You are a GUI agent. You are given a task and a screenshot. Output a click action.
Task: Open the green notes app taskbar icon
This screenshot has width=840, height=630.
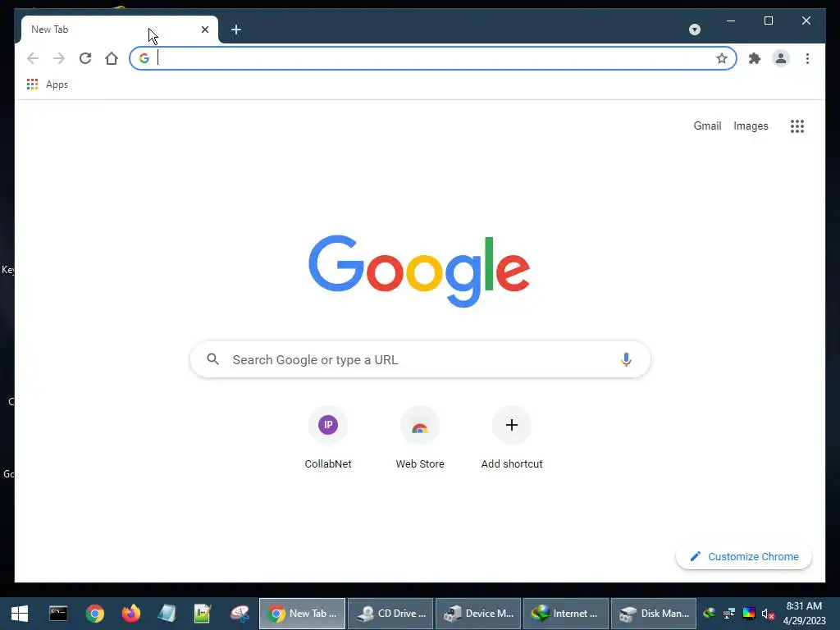[203, 614]
